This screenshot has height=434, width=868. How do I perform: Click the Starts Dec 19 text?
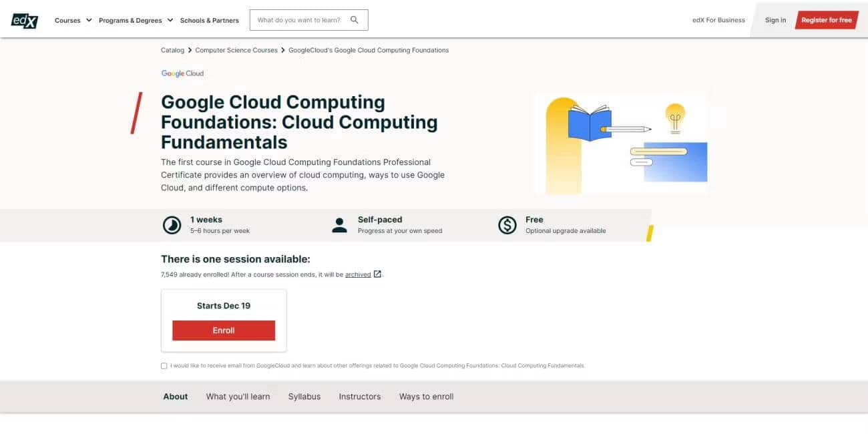(x=224, y=306)
